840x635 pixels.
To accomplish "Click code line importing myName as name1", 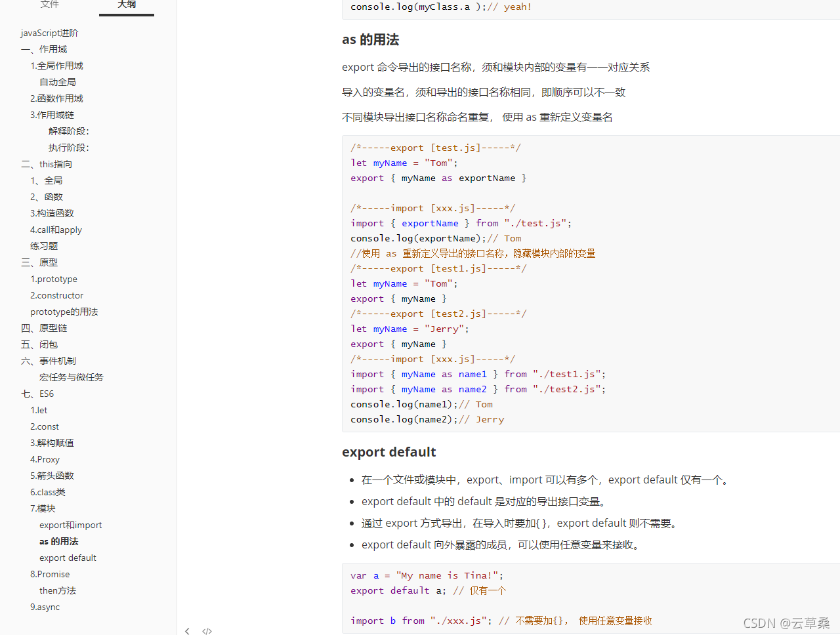I will pyautogui.click(x=478, y=374).
